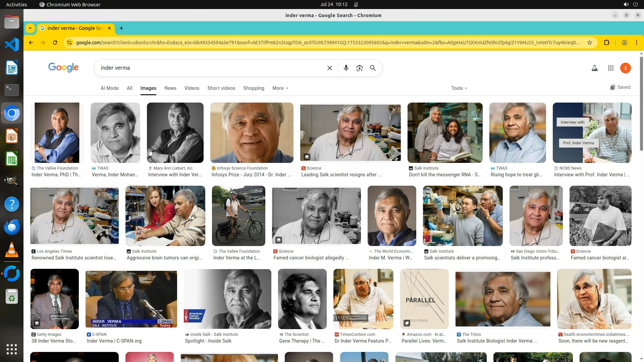Screen dimensions: 644x362
Task: Switch to the News tab
Action: point(170,88)
